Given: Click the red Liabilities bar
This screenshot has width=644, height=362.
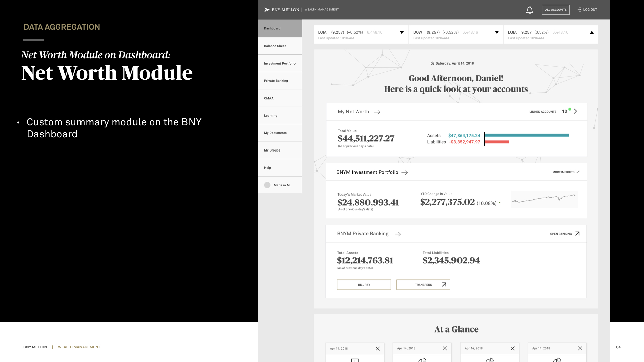Looking at the screenshot, I should point(497,142).
